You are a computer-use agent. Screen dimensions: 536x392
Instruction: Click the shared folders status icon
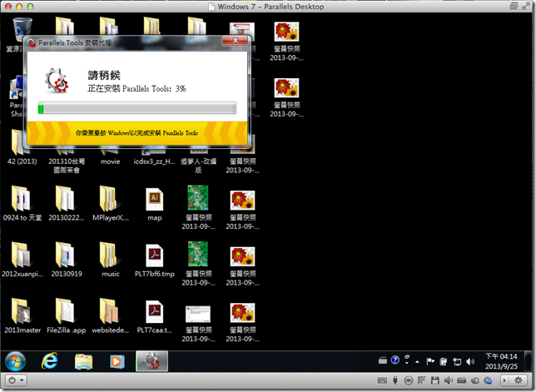474,380
